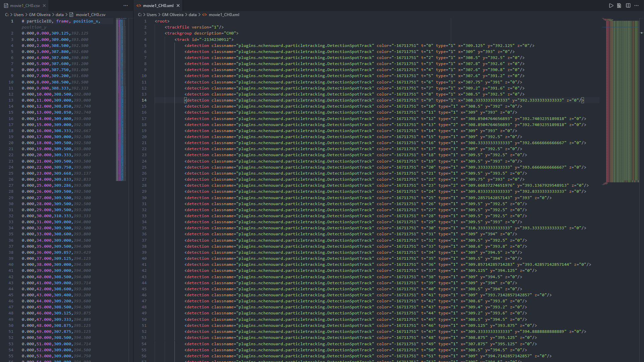This screenshot has width=644, height=362.
Task: Open file in hex editor icon
Action: [619, 6]
